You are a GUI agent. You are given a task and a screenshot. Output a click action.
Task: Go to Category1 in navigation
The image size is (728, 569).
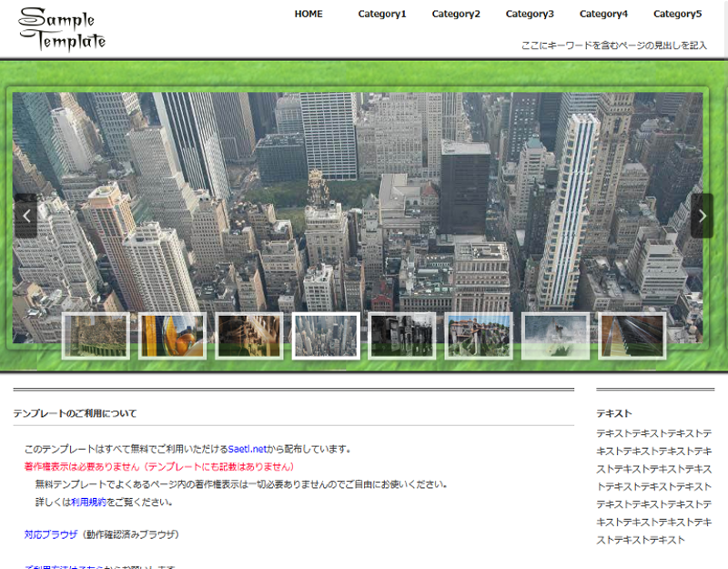(382, 14)
